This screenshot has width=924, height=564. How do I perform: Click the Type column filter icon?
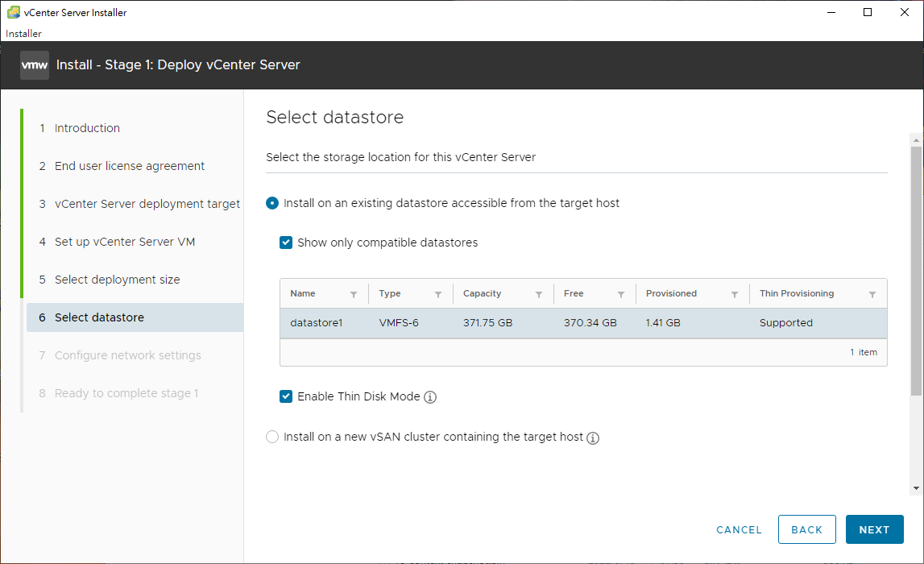pos(438,294)
